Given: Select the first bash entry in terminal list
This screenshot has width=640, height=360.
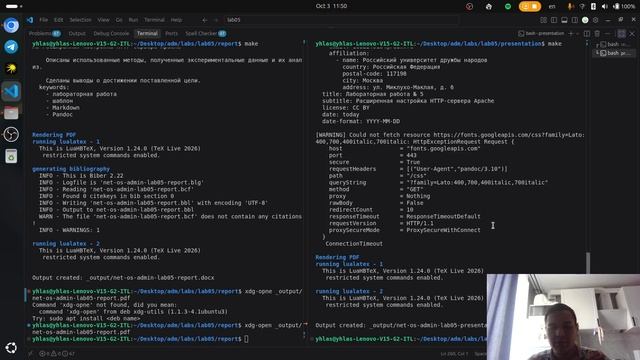Looking at the screenshot, I should tap(614, 44).
